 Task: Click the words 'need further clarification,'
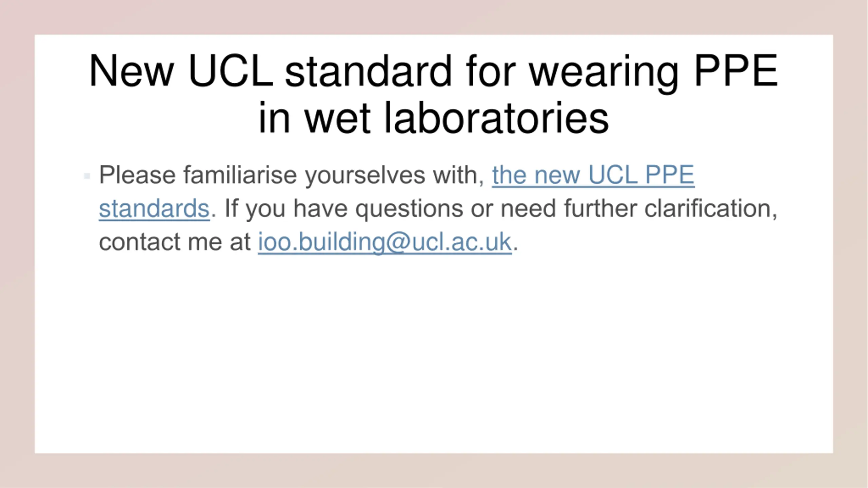[x=639, y=208]
